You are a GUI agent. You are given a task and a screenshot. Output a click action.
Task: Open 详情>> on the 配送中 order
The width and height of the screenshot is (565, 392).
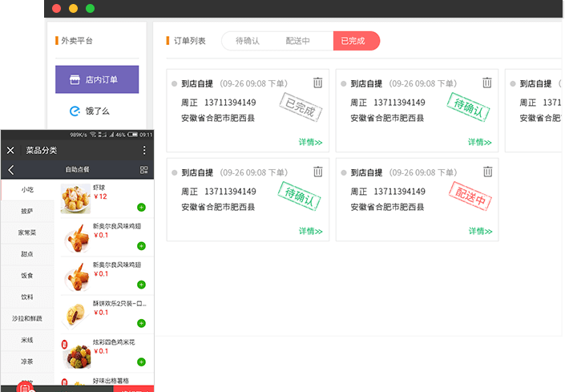click(x=480, y=232)
